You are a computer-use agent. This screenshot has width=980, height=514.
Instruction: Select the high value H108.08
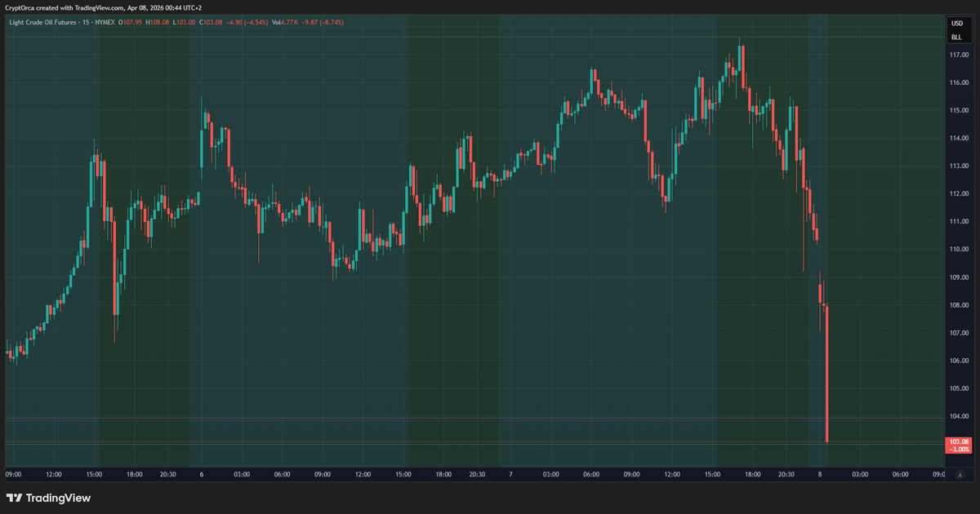158,22
